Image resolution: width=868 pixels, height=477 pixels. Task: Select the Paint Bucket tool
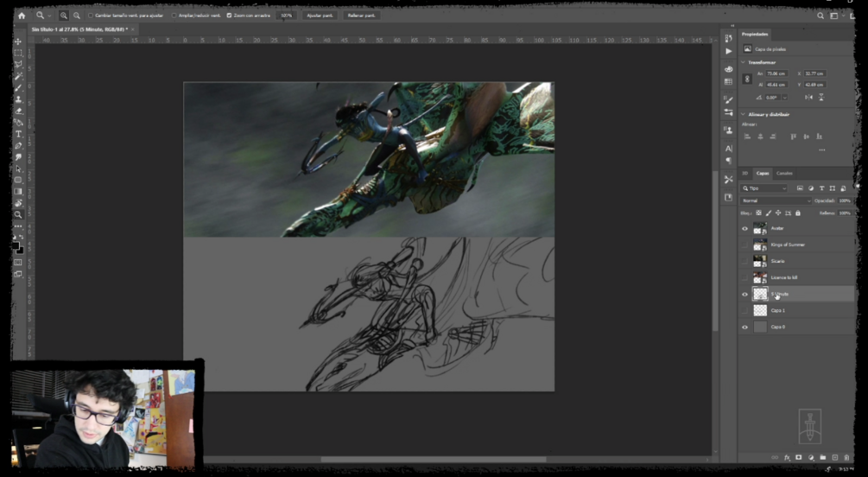[18, 123]
